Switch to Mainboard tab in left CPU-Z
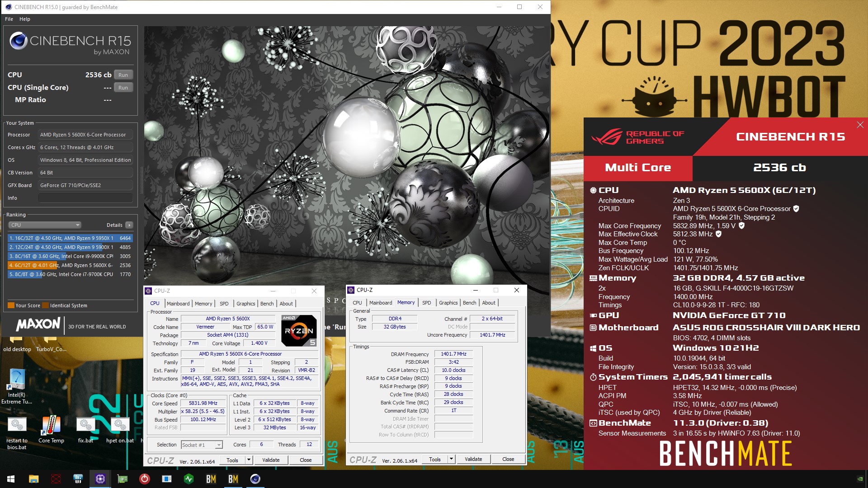Screen dimensions: 868x488 [178, 304]
